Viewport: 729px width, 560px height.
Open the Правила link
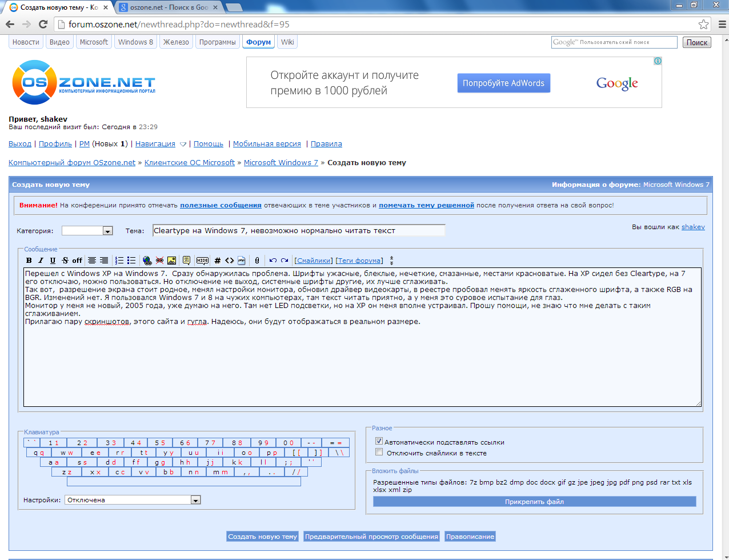(326, 144)
